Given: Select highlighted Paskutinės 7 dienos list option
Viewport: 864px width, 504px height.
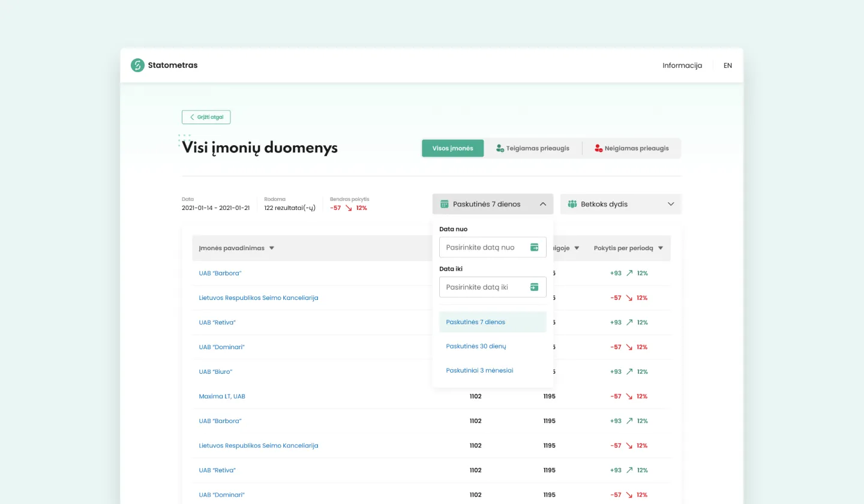Looking at the screenshot, I should click(x=475, y=322).
